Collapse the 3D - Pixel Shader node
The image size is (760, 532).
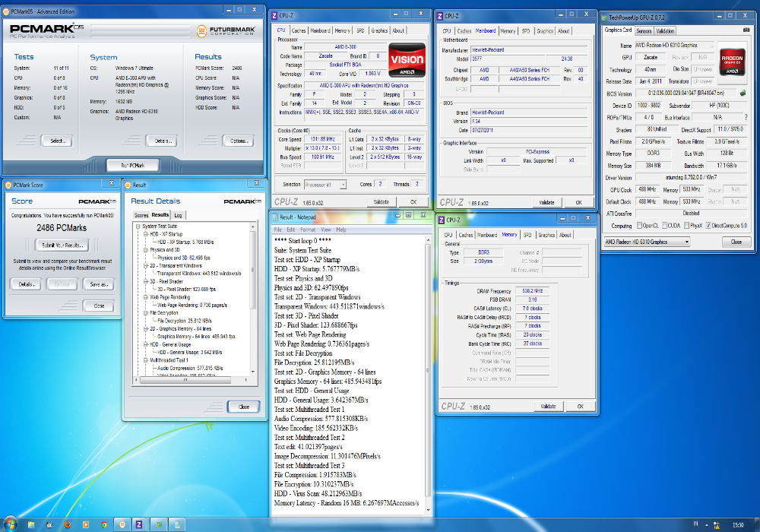coord(145,281)
